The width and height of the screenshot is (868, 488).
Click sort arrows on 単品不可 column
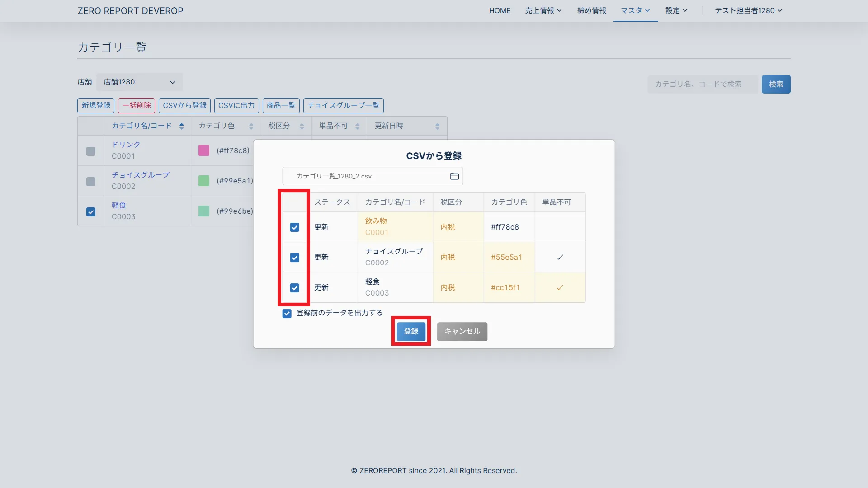tap(357, 126)
